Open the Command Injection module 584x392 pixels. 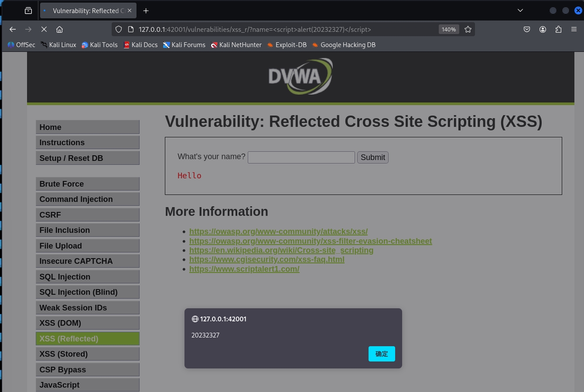click(x=88, y=199)
